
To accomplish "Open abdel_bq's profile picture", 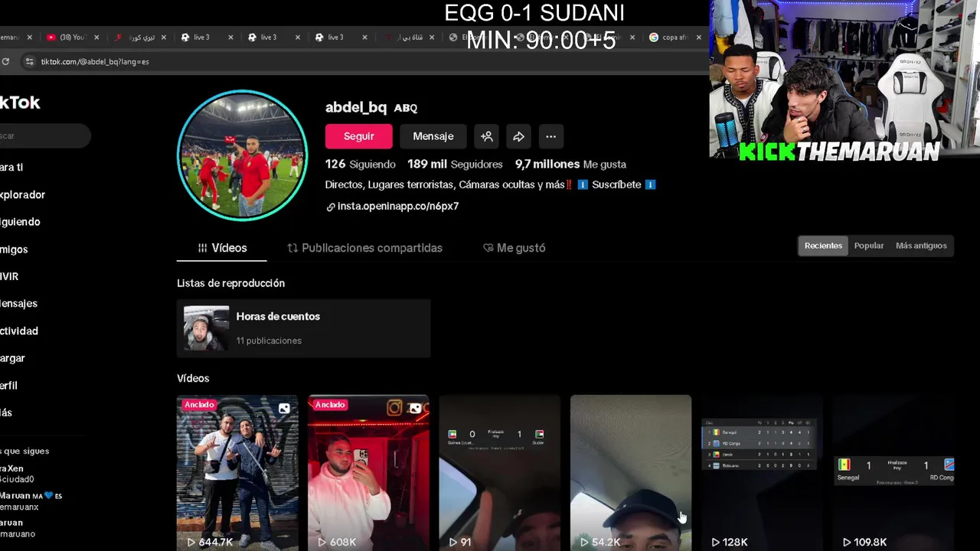I will point(242,155).
